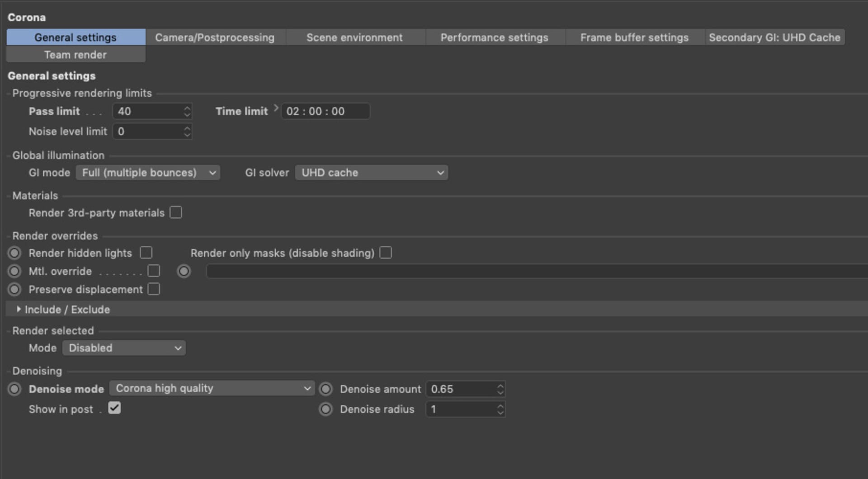Open the Render selected Mode dropdown

click(124, 348)
